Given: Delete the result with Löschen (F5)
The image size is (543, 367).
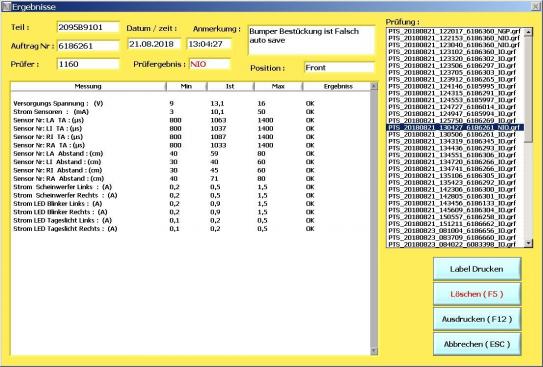Looking at the screenshot, I should (x=477, y=294).
